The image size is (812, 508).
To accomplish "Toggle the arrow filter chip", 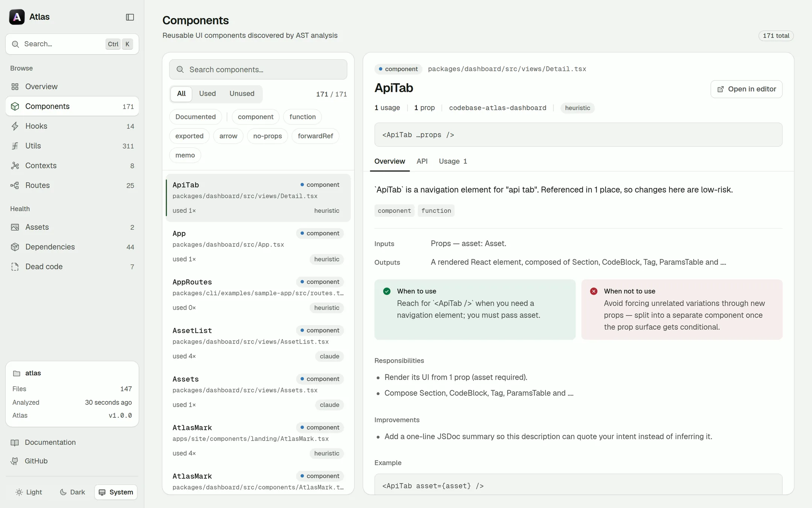I will click(x=228, y=136).
